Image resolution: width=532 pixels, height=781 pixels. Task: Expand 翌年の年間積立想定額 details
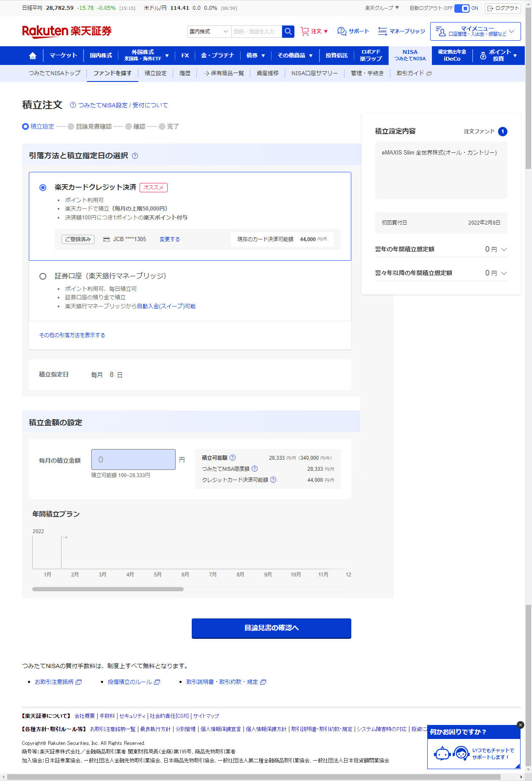pyautogui.click(x=504, y=250)
